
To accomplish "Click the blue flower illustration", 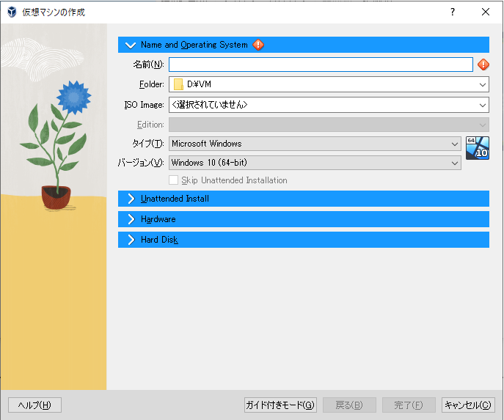I will pyautogui.click(x=73, y=95).
